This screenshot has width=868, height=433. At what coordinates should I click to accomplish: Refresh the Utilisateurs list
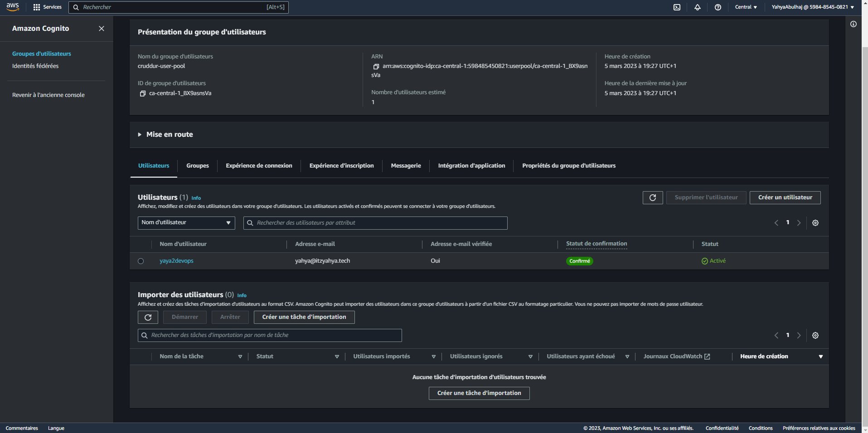653,197
